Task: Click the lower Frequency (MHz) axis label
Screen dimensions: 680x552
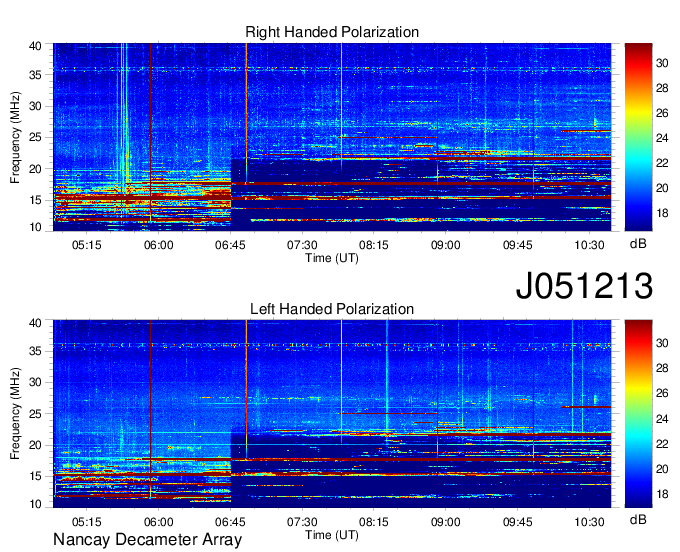Action: point(15,414)
